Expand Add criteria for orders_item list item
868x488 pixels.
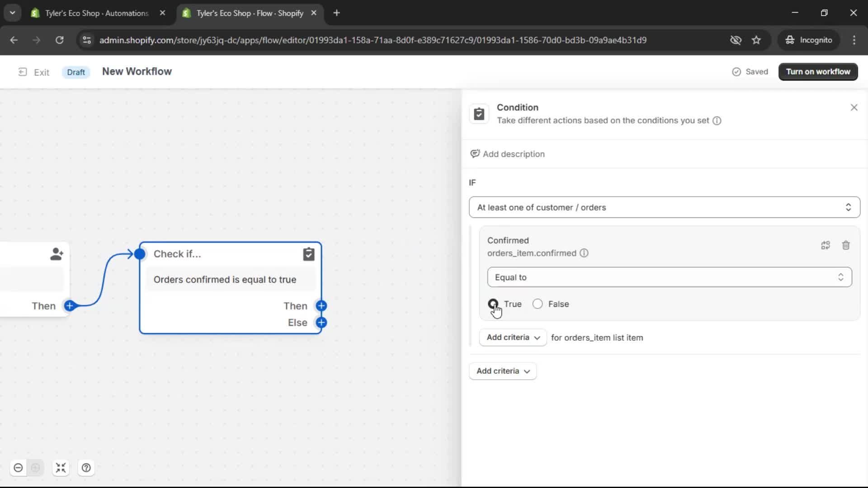(512, 337)
